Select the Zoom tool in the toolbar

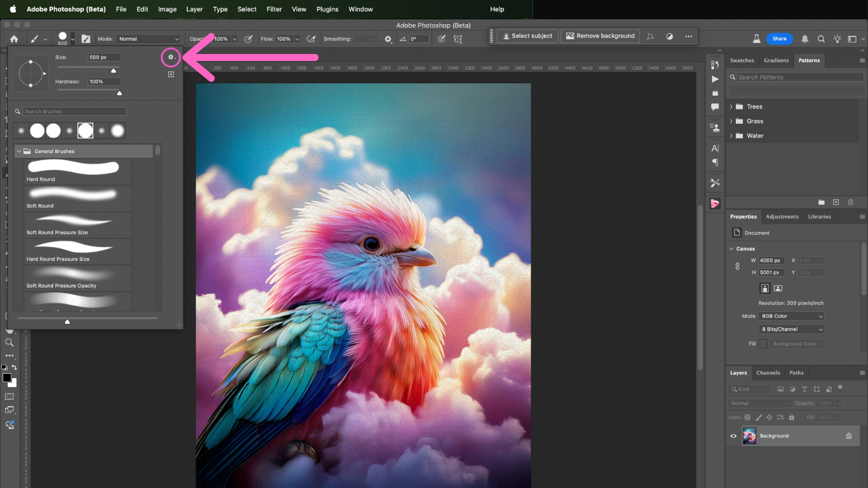point(9,342)
